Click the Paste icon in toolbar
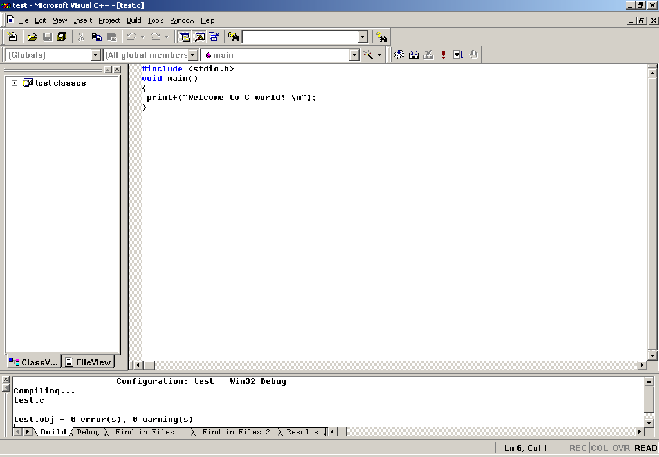 pyautogui.click(x=111, y=37)
